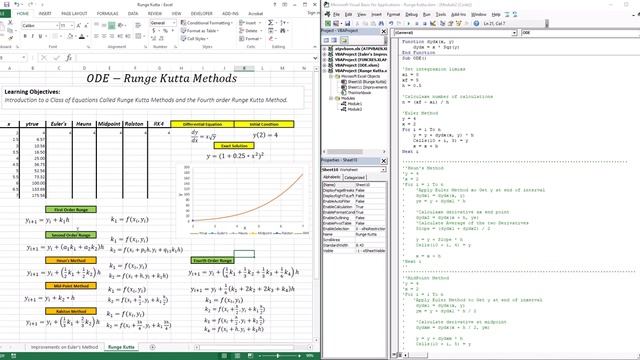Open Cell Styles dropdown
This screenshot has width=640, height=360.
[194, 39]
